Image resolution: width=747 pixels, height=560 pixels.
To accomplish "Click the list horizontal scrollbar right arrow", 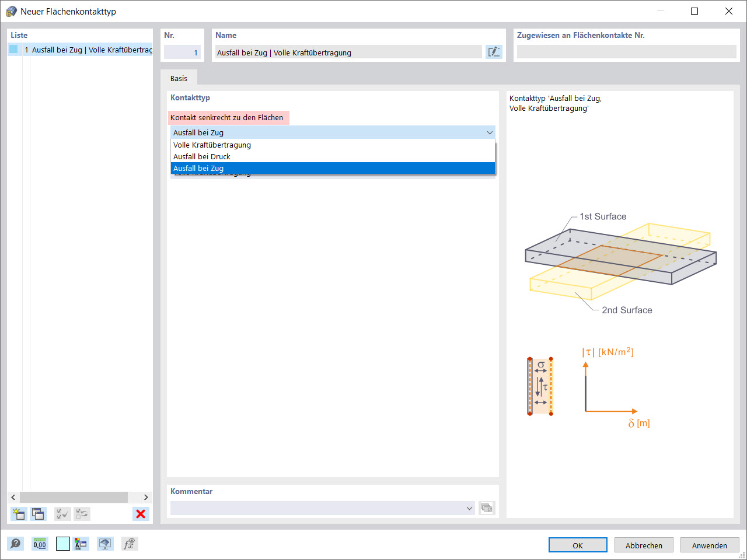I will coord(146,497).
